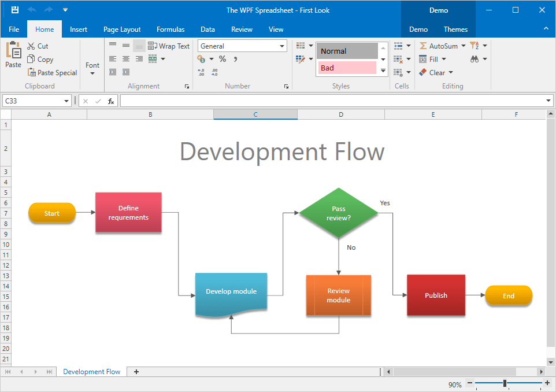556x392 pixels.
Task: Click the Cut scissors icon
Action: click(31, 46)
